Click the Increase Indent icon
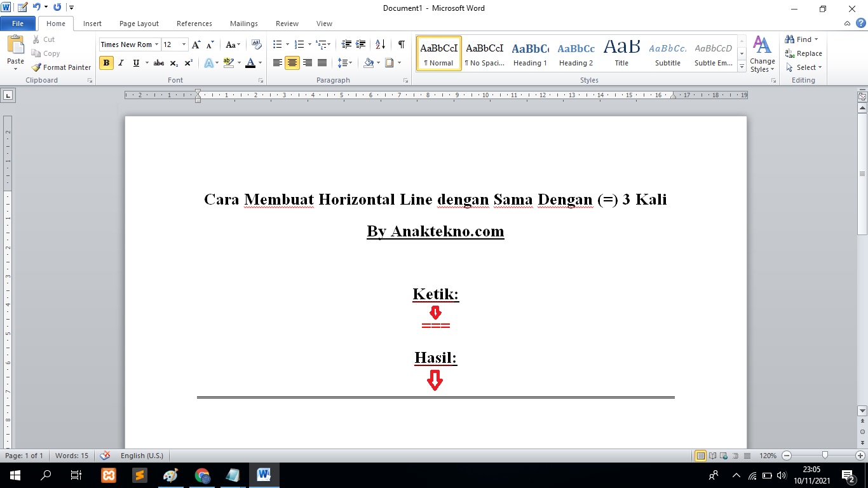The height and width of the screenshot is (488, 868). [361, 44]
